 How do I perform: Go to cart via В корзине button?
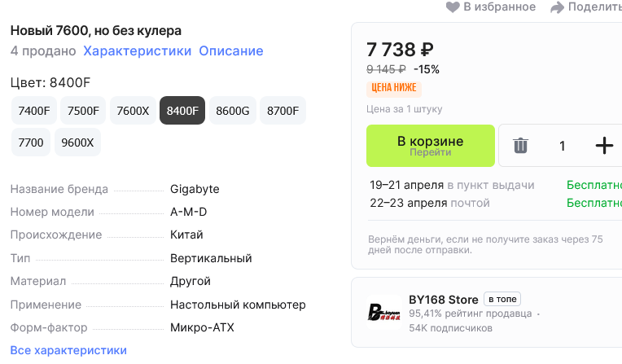click(x=430, y=146)
